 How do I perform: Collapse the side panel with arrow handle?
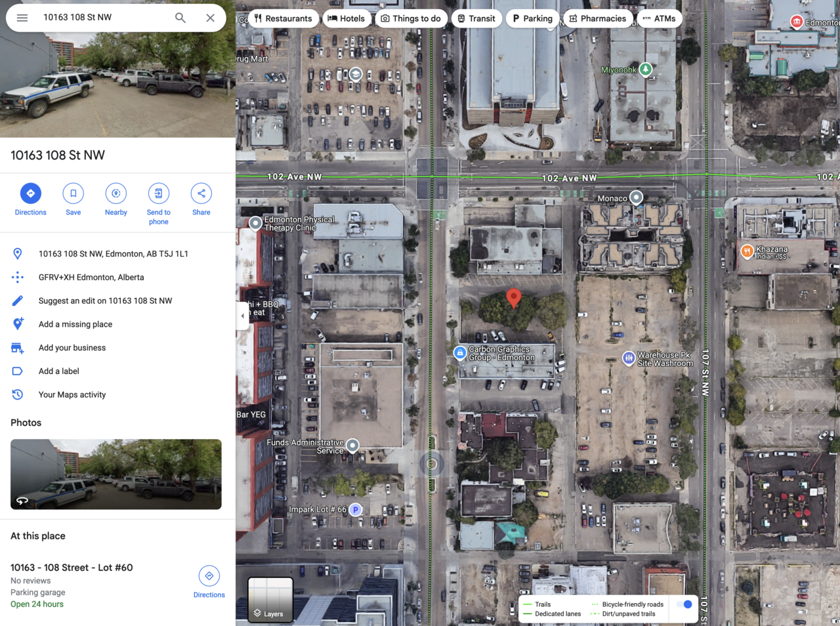(242, 316)
